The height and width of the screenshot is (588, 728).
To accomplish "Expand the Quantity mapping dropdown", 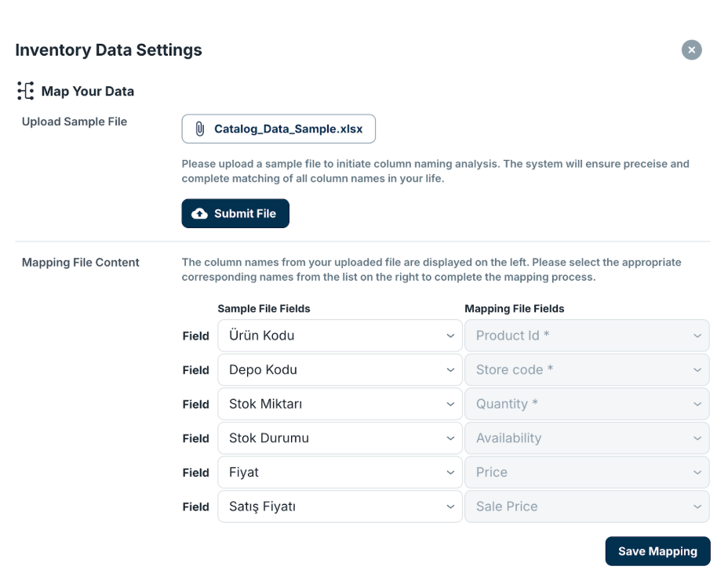I will click(x=586, y=404).
